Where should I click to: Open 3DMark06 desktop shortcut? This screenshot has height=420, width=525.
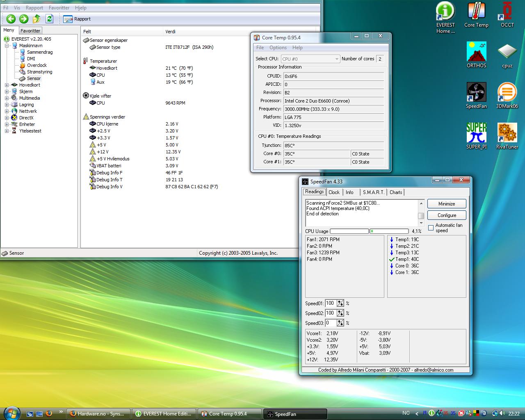click(507, 96)
